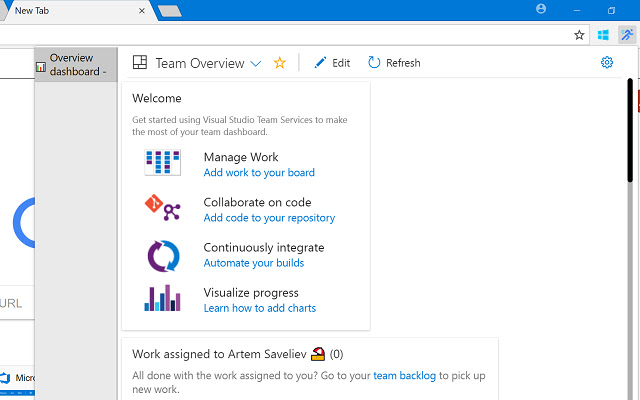Click the 'Continuously integrate' heading text
The width and height of the screenshot is (640, 400).
pos(264,248)
